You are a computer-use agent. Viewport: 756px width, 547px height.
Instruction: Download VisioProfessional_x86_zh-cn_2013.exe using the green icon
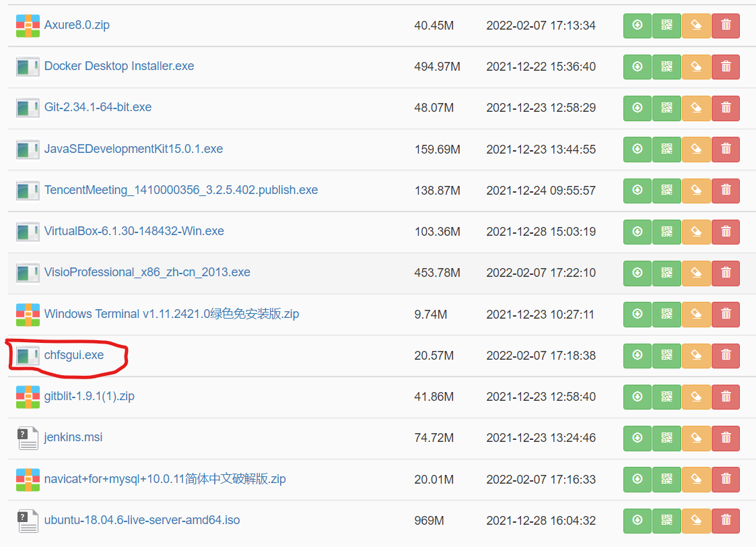click(638, 273)
